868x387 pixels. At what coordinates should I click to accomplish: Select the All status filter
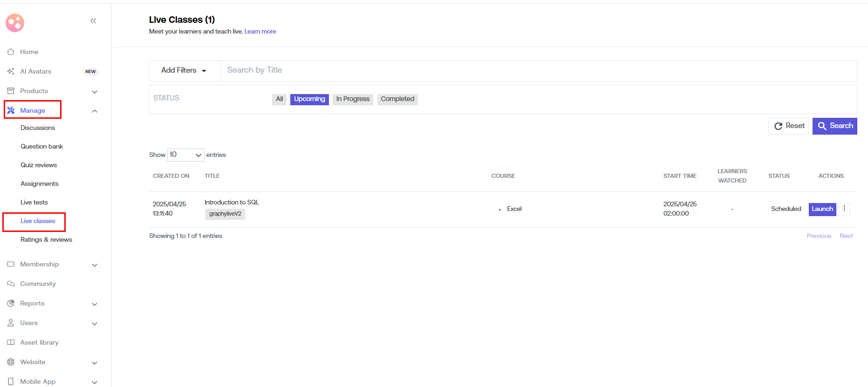click(279, 99)
